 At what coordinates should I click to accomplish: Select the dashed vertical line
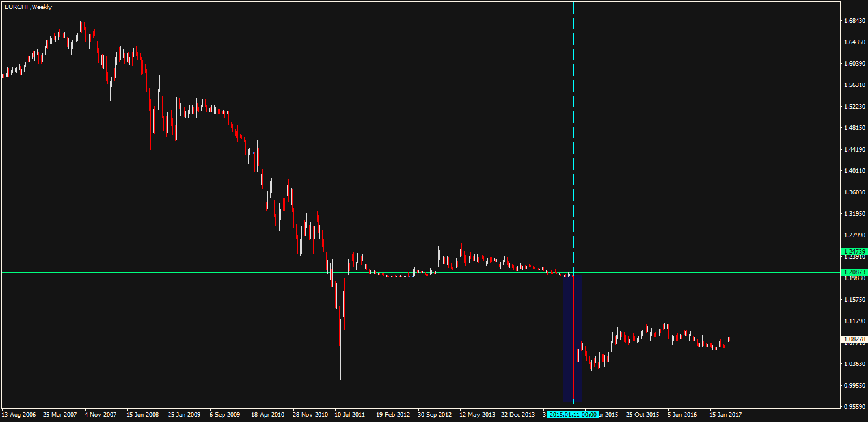tap(573, 130)
